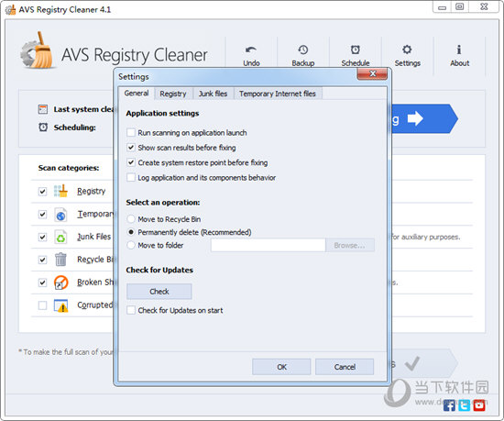The image size is (504, 421).
Task: Click the Broken Shortcuts icon
Action: coord(60,283)
